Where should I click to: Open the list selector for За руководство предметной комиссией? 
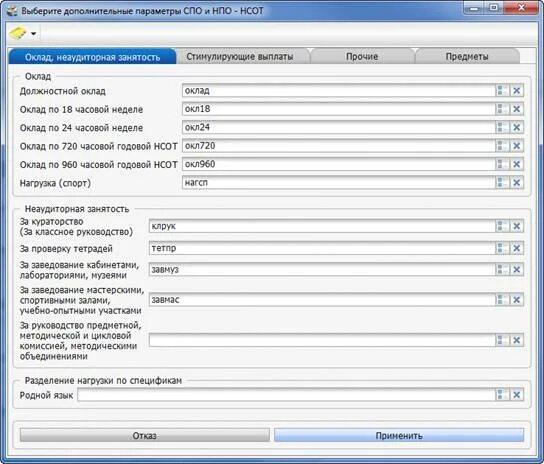(x=502, y=340)
